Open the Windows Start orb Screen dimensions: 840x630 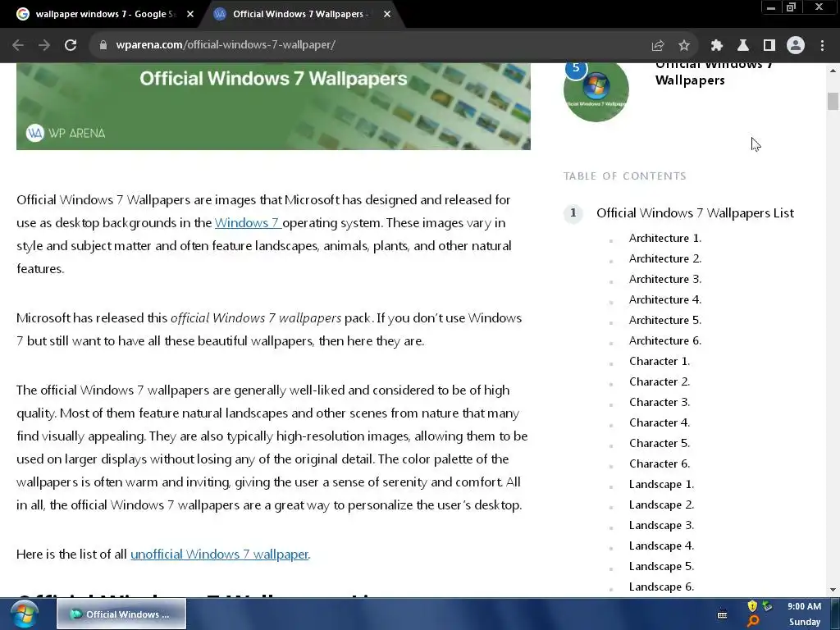pos(24,614)
